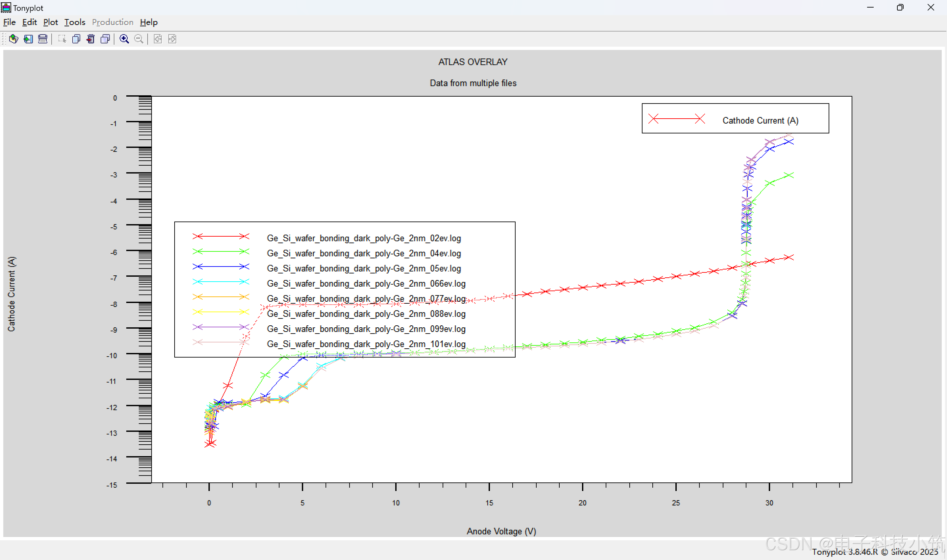Click the Zoom In magnifier icon
Image resolution: width=947 pixels, height=560 pixels.
pyautogui.click(x=124, y=39)
